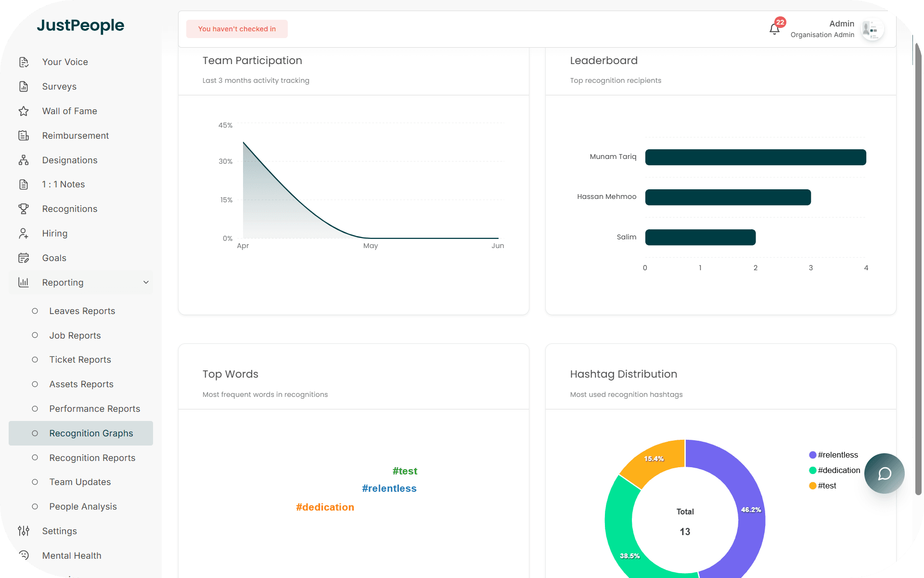
Task: Click the Reimbursement icon in sidebar
Action: click(x=24, y=136)
